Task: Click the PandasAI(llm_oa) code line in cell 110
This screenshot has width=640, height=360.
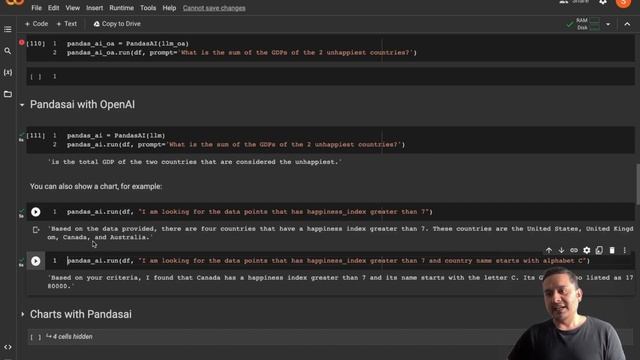Action: click(128, 44)
